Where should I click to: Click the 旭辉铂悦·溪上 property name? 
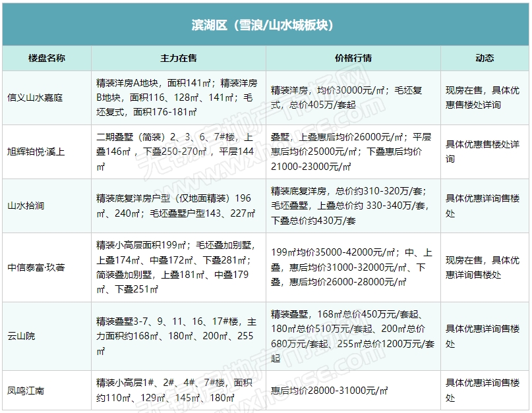pyautogui.click(x=36, y=151)
